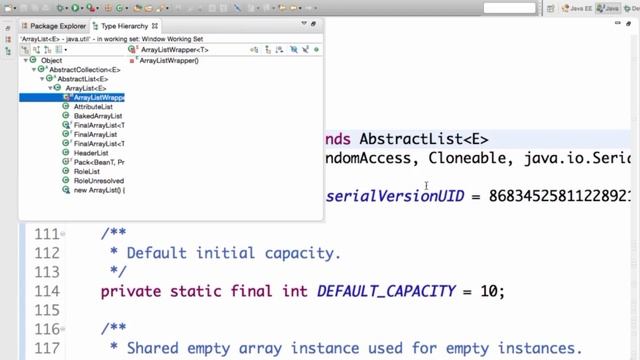The image size is (640, 360).
Task: Click AbstractList<E> in class declaration
Action: point(424,139)
